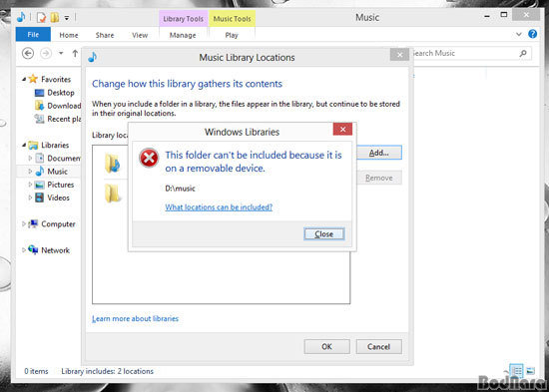The width and height of the screenshot is (549, 392).
Task: Select Recent places under Favorites
Action: click(64, 119)
